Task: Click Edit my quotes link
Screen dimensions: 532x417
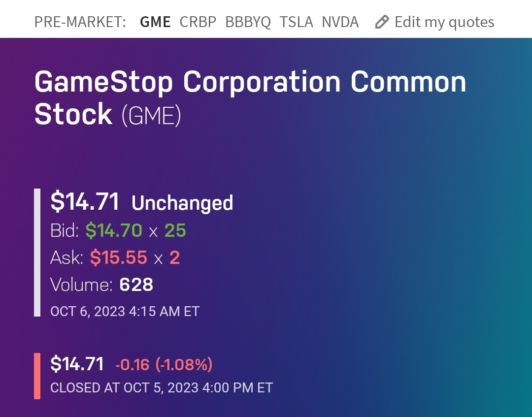Action: [444, 22]
